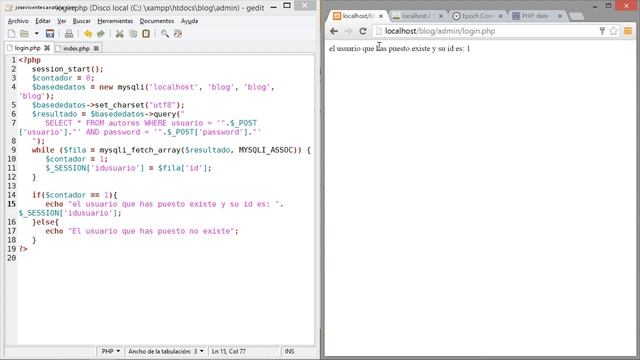Open the PHP language selector in status bar
Screen dimensions: 640x360
point(110,351)
